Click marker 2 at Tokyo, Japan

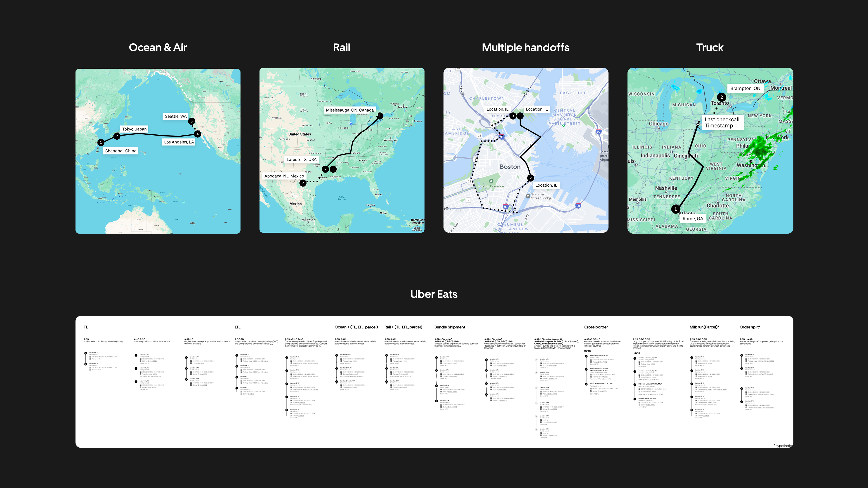point(117,136)
